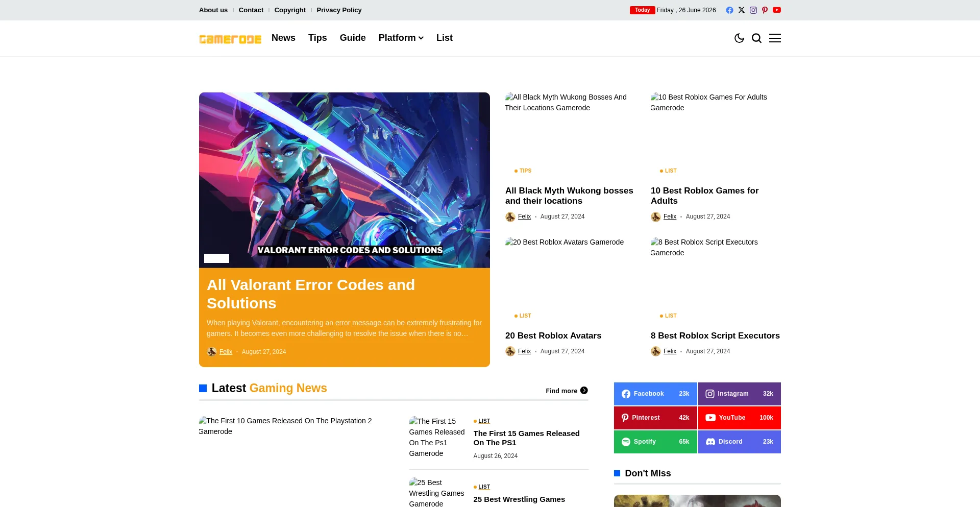
Task: Click Felix avatar under 10 Best Roblox Games
Action: tap(656, 217)
